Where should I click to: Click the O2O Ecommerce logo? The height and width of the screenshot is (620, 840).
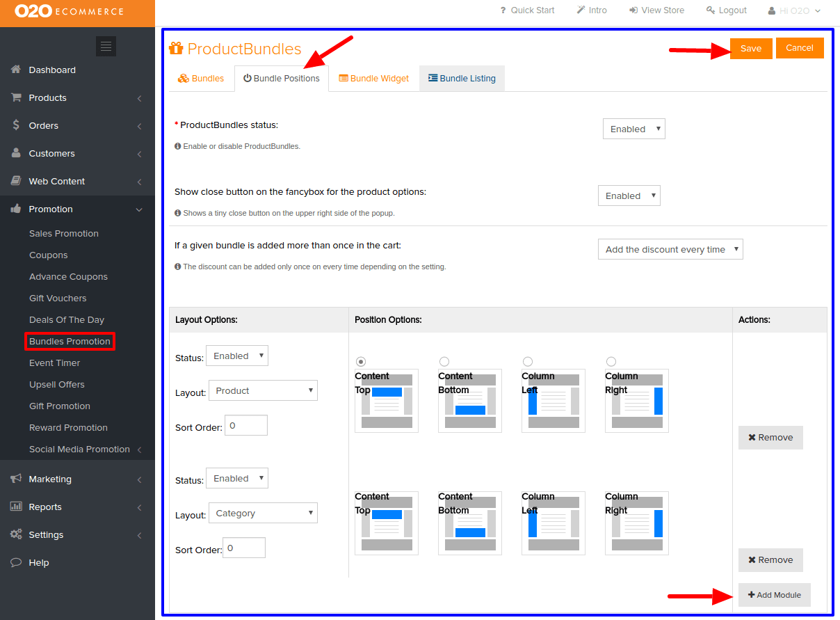coord(69,11)
